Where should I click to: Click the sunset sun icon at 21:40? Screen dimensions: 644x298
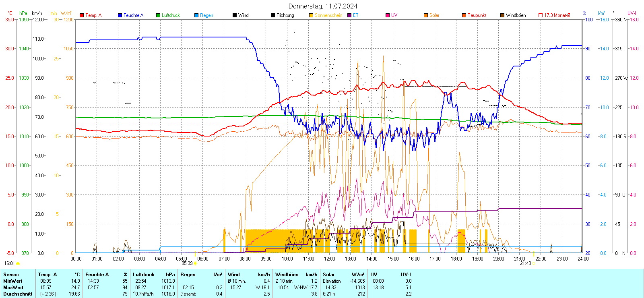(534, 264)
